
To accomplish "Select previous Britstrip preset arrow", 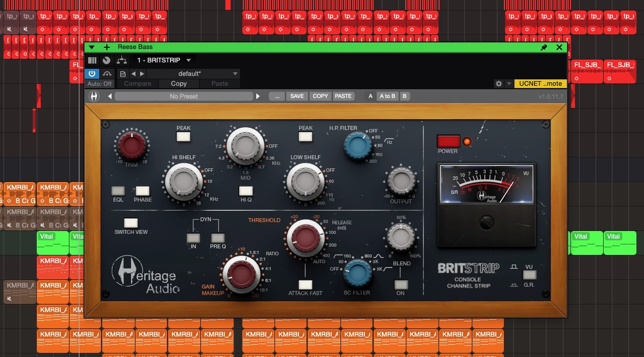I will tap(110, 96).
